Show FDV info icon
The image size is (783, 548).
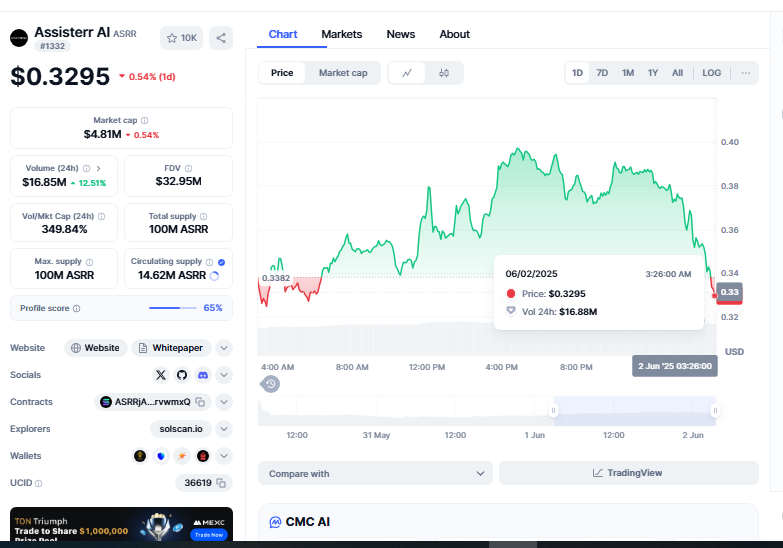click(188, 168)
